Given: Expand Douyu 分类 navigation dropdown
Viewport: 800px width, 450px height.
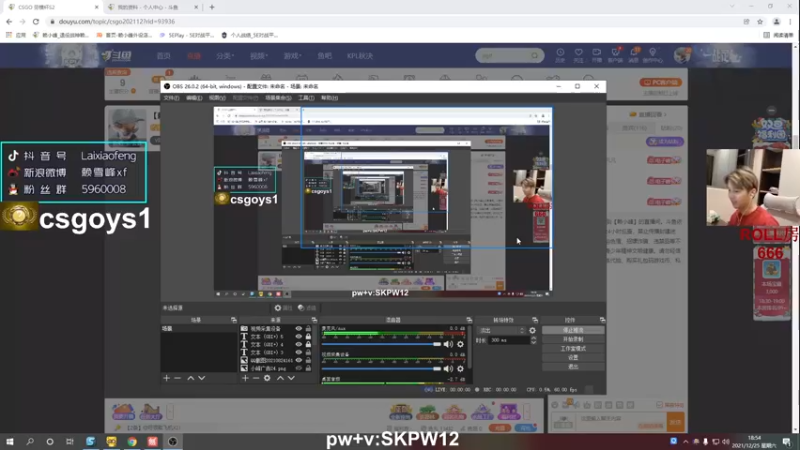Looking at the screenshot, I should pos(224,56).
